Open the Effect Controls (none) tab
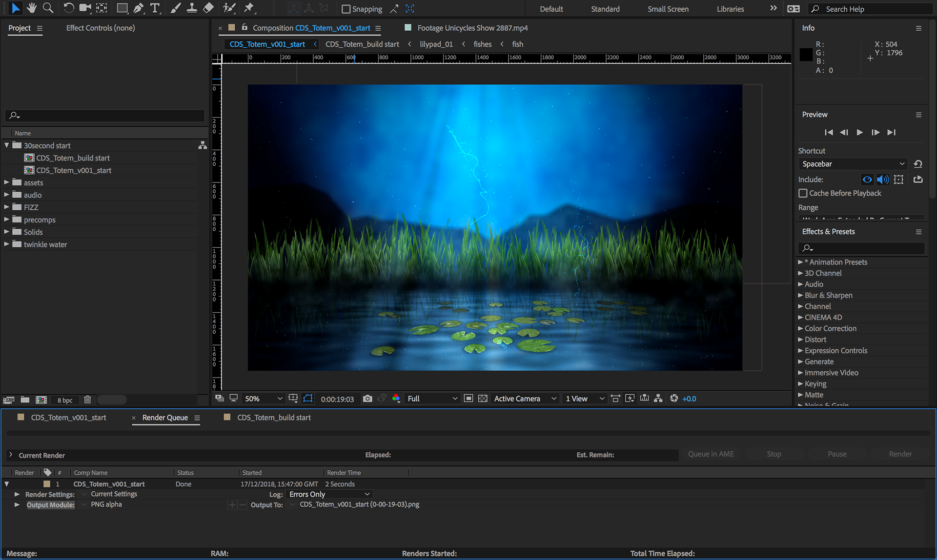 [x=101, y=28]
